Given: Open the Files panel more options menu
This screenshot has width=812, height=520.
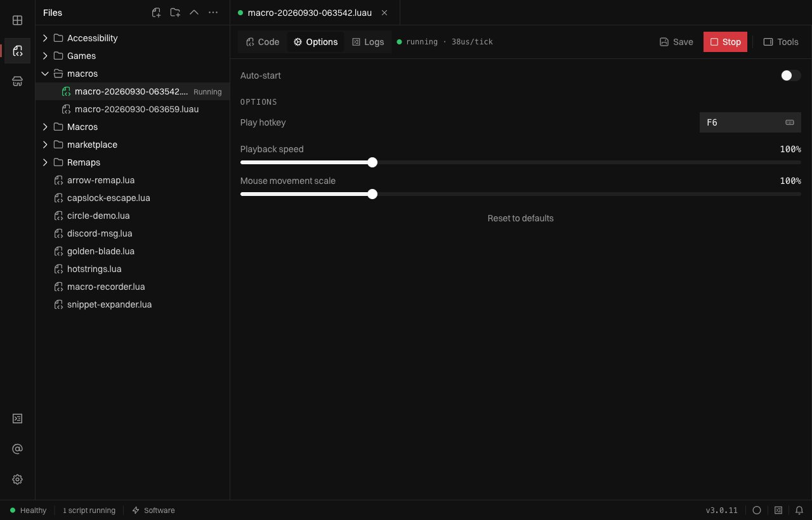Looking at the screenshot, I should (213, 13).
